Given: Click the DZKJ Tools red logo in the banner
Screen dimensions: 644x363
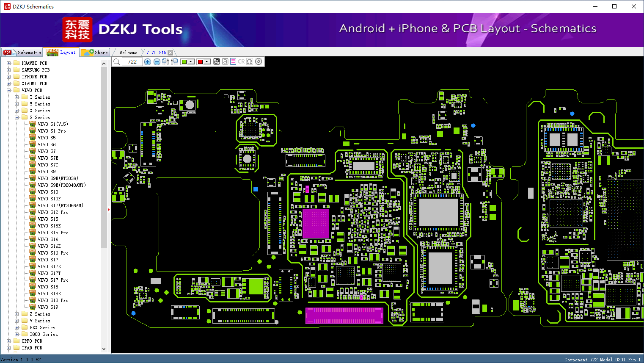Looking at the screenshot, I should coord(77,30).
